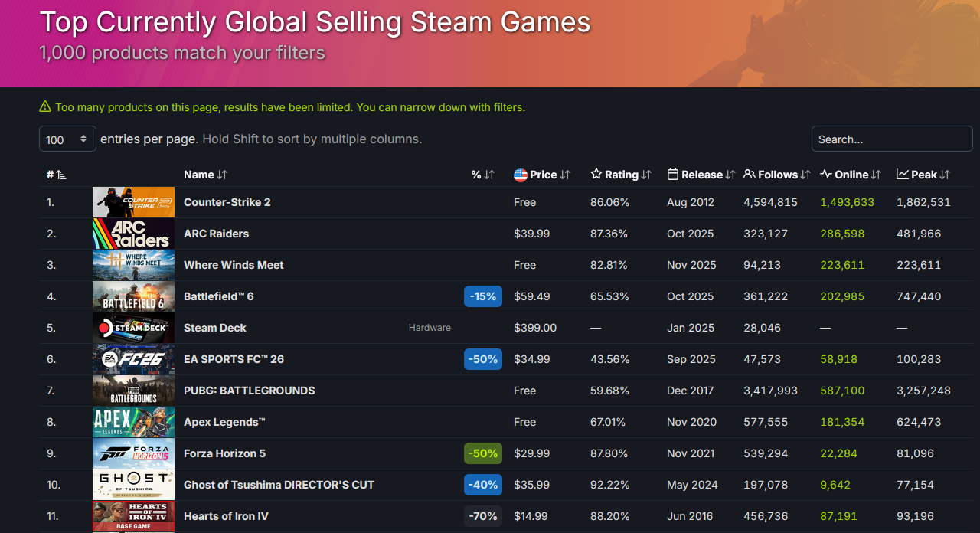This screenshot has width=980, height=533.
Task: Open ARC Raiders game thumbnail
Action: click(133, 234)
